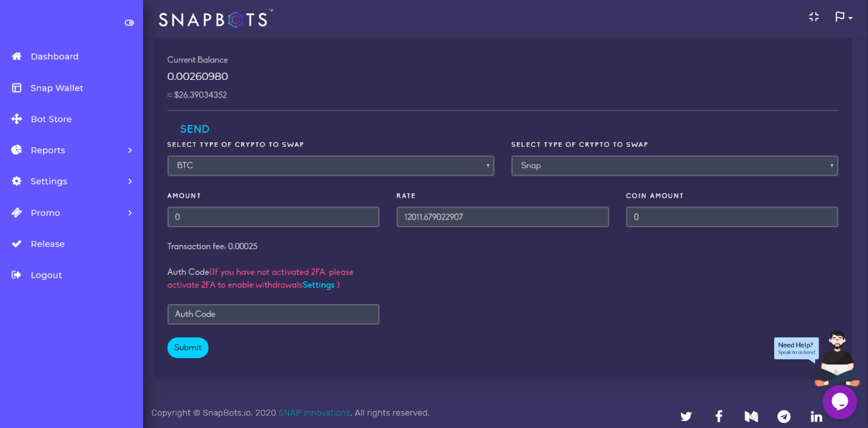Click the Promo ticket icon
The image size is (868, 428).
coord(17,213)
